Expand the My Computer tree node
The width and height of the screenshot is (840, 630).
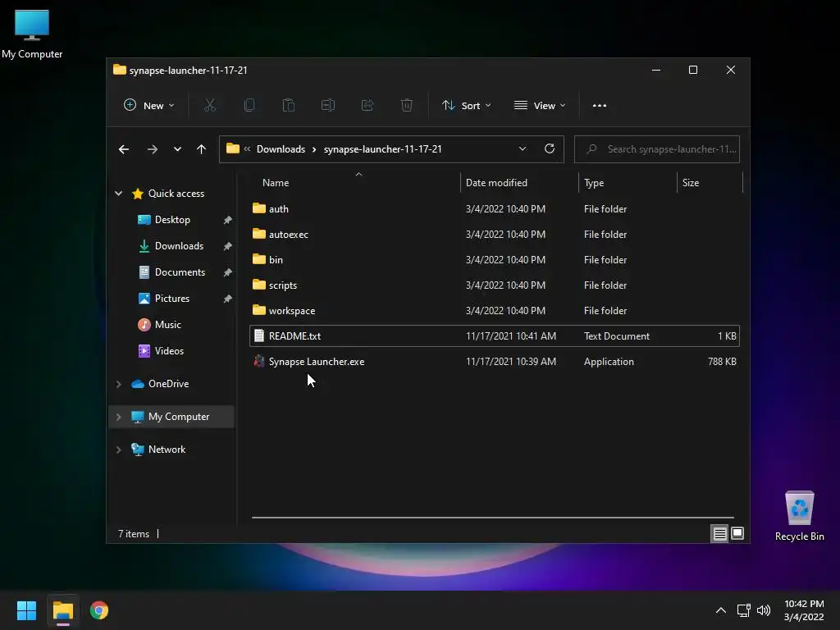[x=118, y=417]
